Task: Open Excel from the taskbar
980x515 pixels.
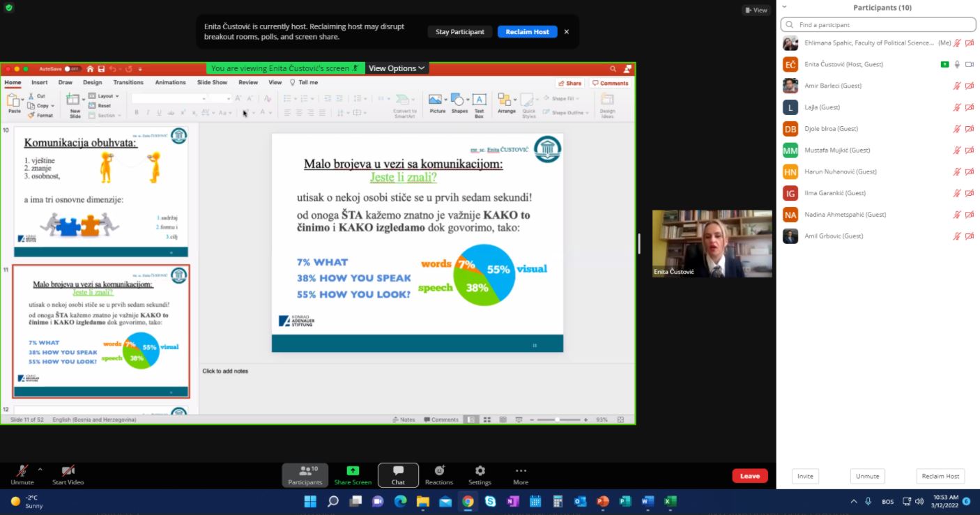Action: pyautogui.click(x=670, y=501)
